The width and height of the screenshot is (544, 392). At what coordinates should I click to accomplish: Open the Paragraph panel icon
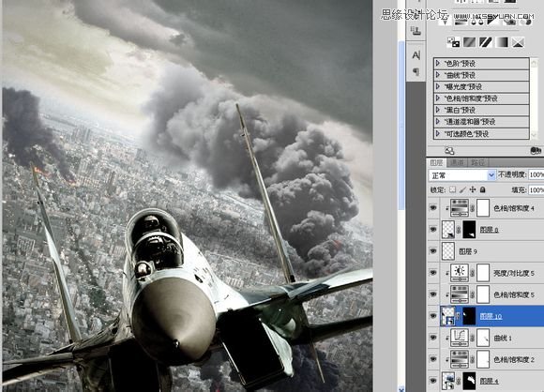(x=416, y=71)
